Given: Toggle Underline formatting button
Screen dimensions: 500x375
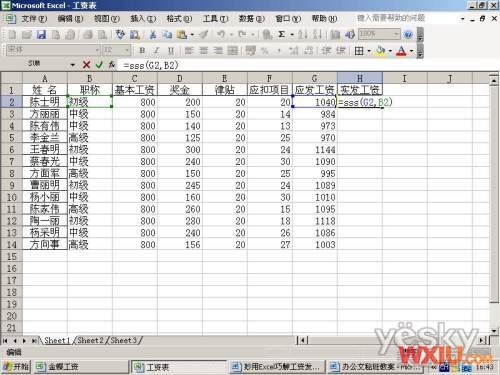Looking at the screenshot, I should click(x=171, y=51).
